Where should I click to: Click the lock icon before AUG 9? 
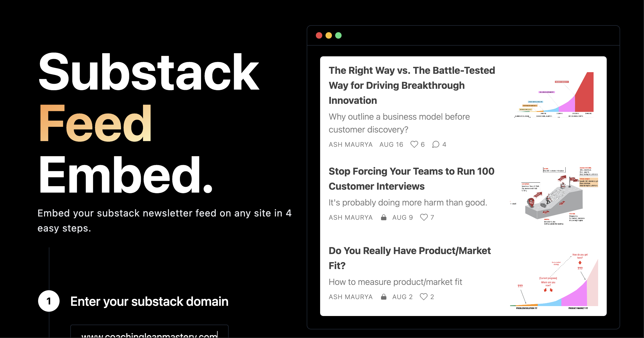(384, 217)
